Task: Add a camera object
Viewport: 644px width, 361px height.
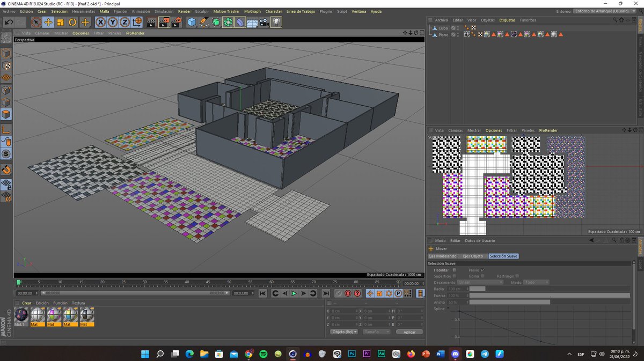Action: pyautogui.click(x=264, y=22)
